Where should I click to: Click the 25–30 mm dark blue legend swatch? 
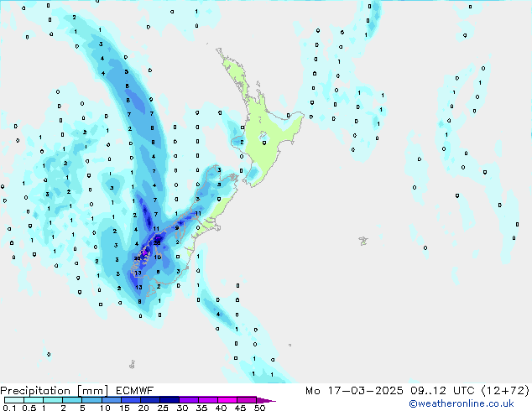coord(170,400)
